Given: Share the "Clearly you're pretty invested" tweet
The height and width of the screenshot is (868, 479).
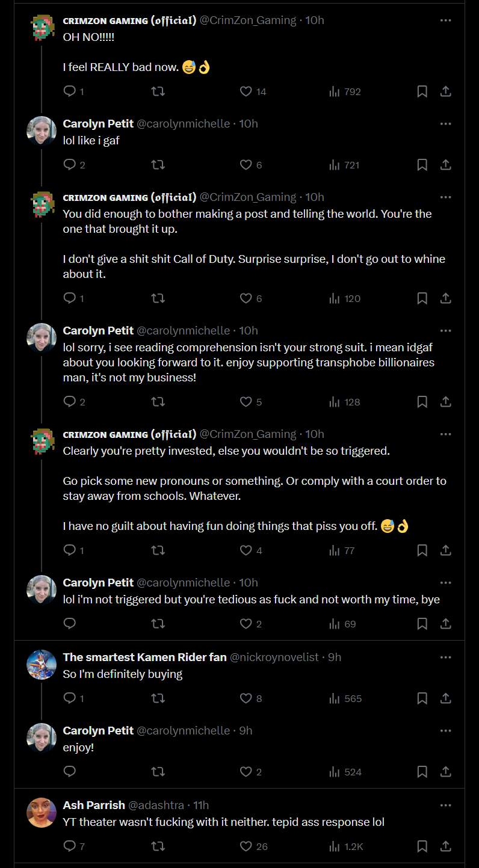Looking at the screenshot, I should coord(445,550).
